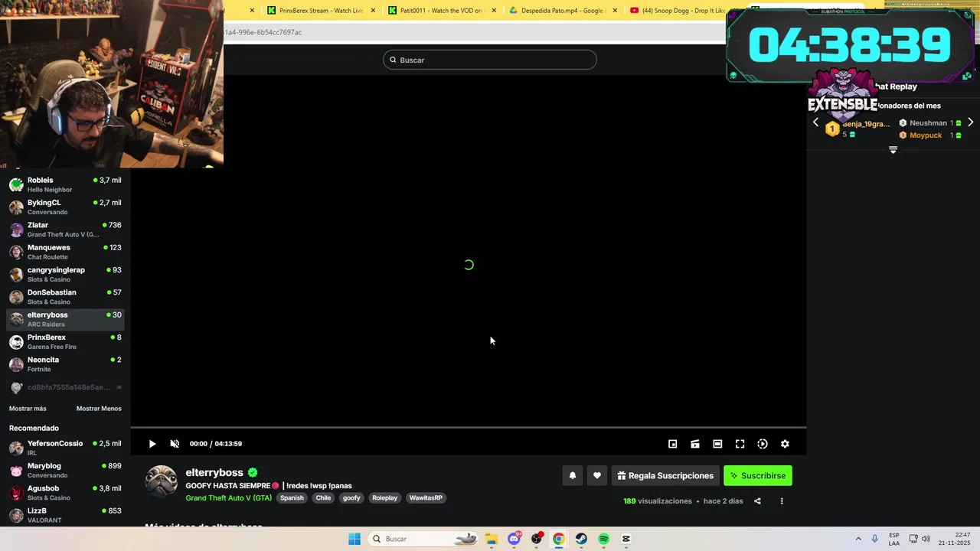This screenshot has height=551, width=980.
Task: Click the green Suscribirse button
Action: [758, 475]
